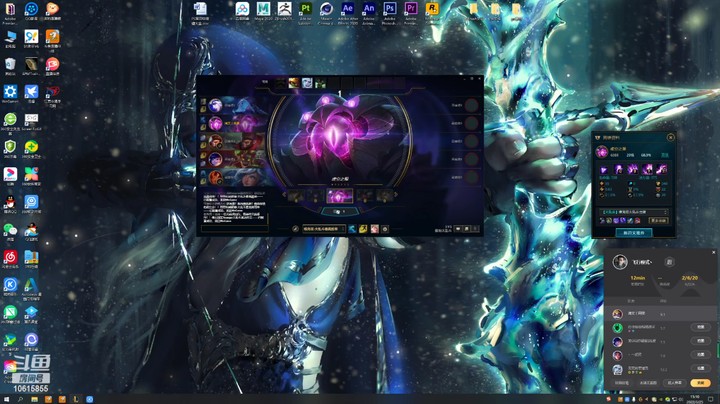Open the Adobe Premiere Pro shortcut in the top row
Screen dimensions: 720x404
point(411,13)
